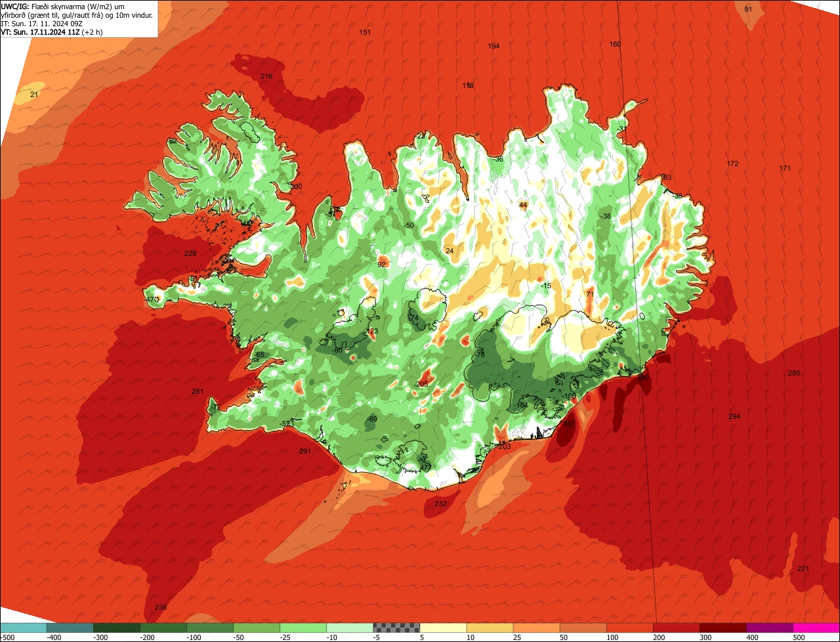840x642 pixels.
Task: Click the -50 to -25 green legend swatch
Action: (x=257, y=628)
